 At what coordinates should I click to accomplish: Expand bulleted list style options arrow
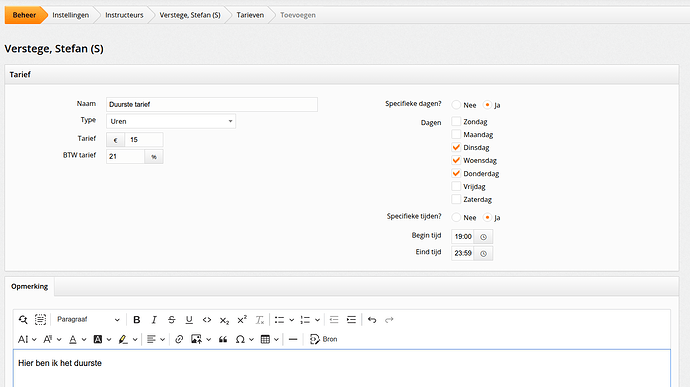pyautogui.click(x=291, y=320)
